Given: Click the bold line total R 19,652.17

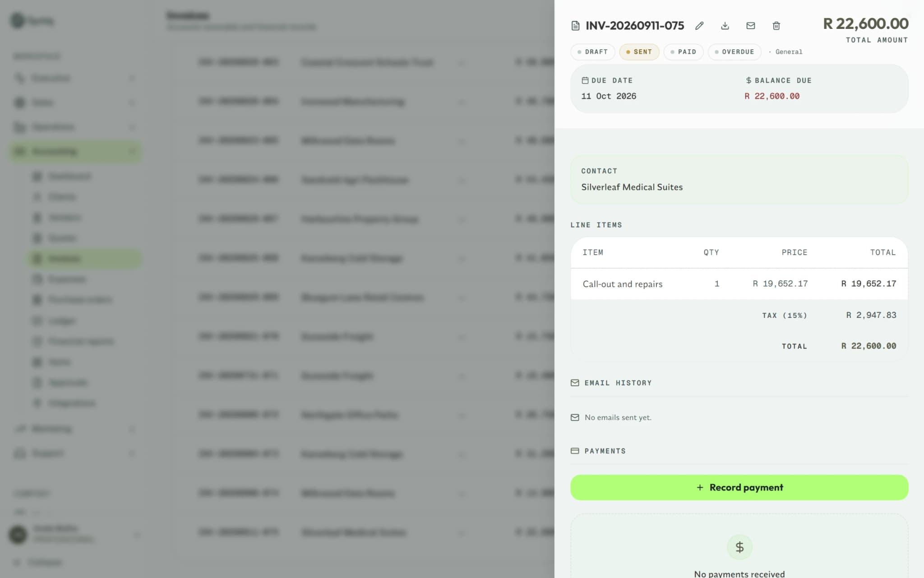Looking at the screenshot, I should pyautogui.click(x=869, y=284).
